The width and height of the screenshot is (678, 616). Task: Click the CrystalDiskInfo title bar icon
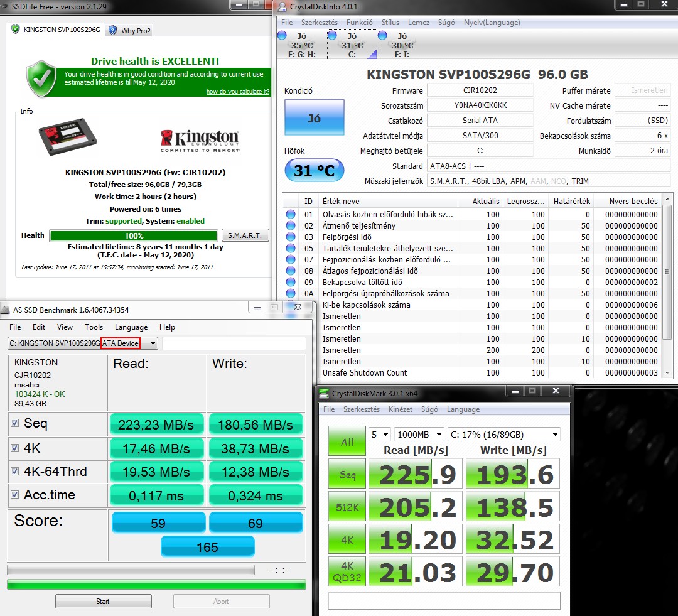(x=281, y=6)
